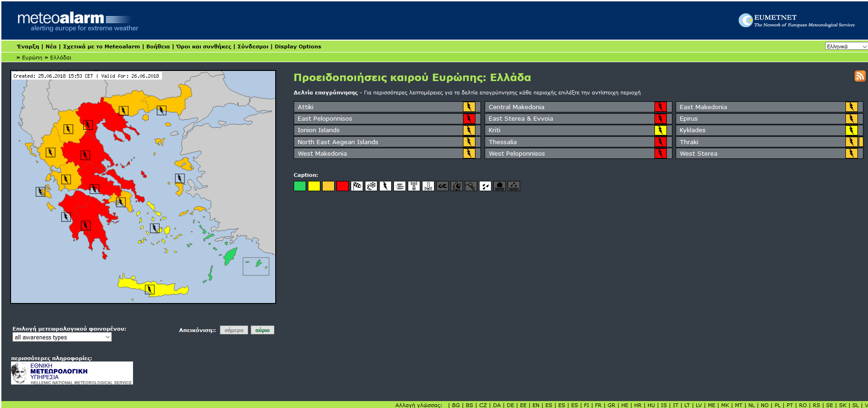This screenshot has height=408, width=868.
Task: Click the thunderstorm icon in the West Makedonia row
Action: point(469,153)
